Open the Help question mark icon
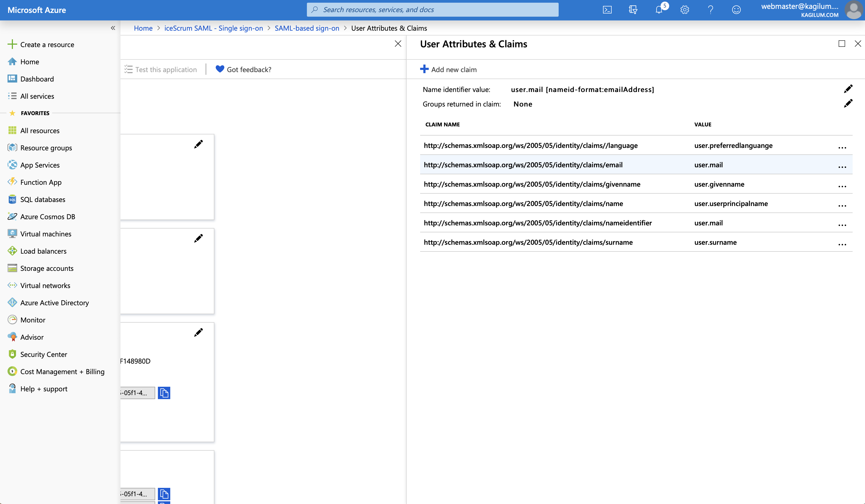Image resolution: width=865 pixels, height=504 pixels. pos(711,10)
